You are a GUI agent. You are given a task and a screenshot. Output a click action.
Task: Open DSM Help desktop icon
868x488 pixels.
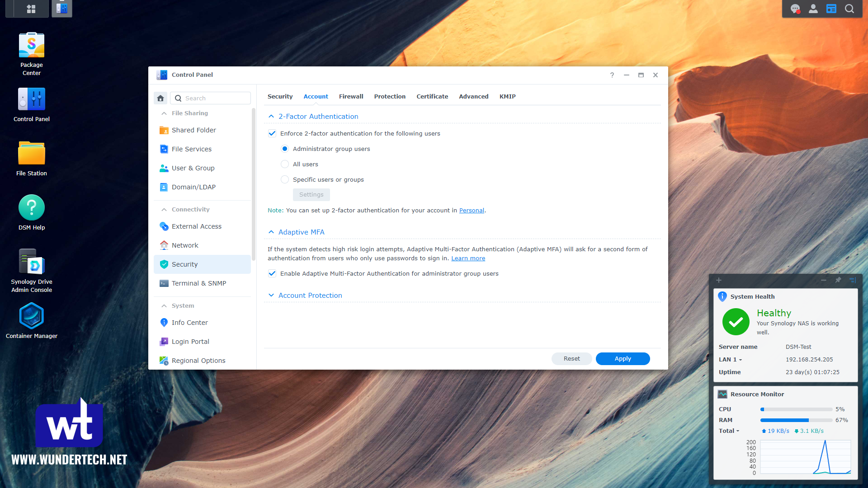32,208
